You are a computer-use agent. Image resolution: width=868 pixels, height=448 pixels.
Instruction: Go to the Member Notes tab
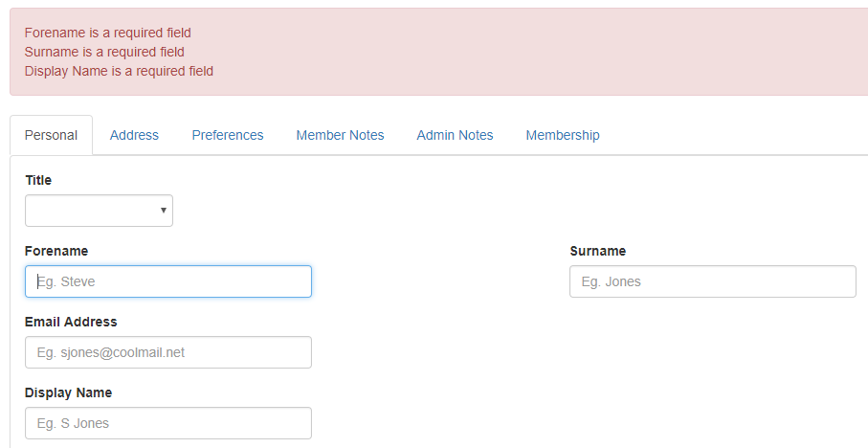340,135
